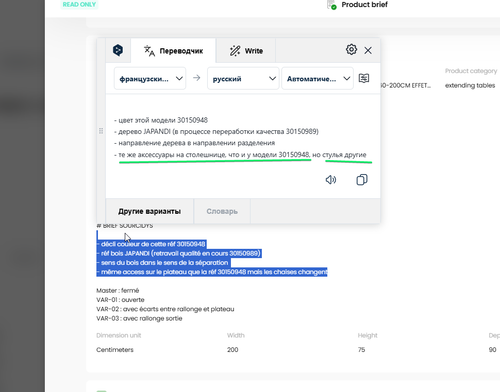500x392 pixels.
Task: Click the Width label
Action: pos(236,335)
